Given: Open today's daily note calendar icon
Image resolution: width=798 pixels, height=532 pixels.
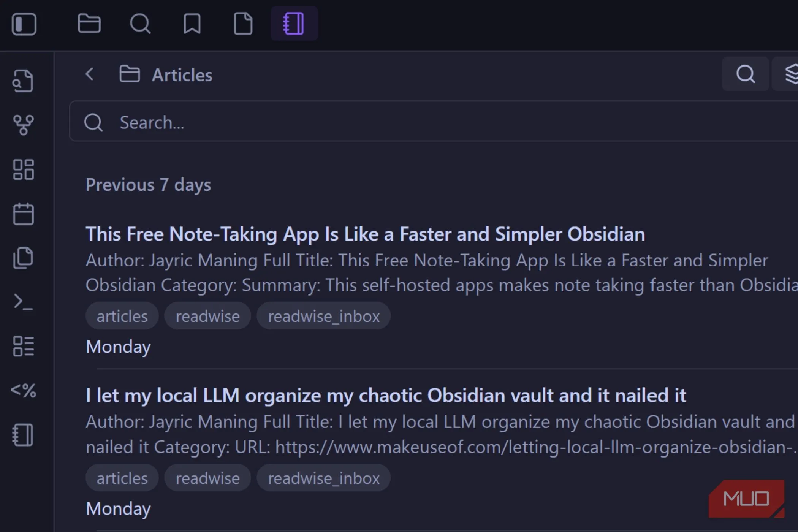Looking at the screenshot, I should click(23, 214).
